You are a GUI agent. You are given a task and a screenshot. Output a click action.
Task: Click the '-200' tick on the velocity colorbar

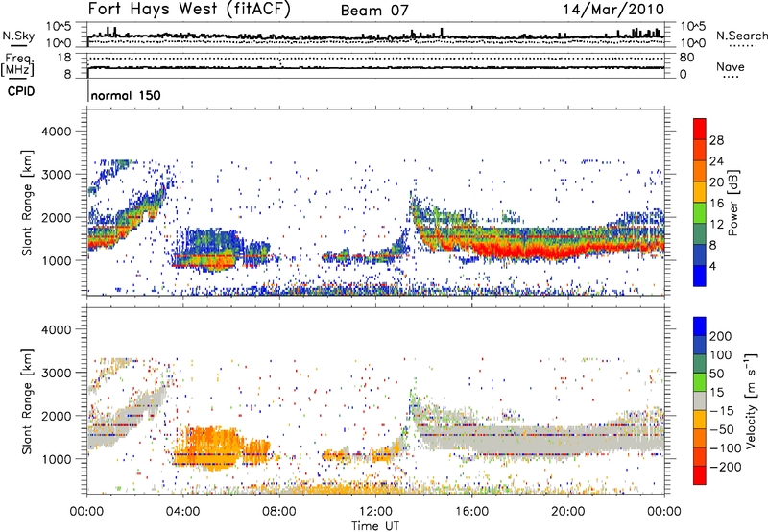click(x=726, y=467)
